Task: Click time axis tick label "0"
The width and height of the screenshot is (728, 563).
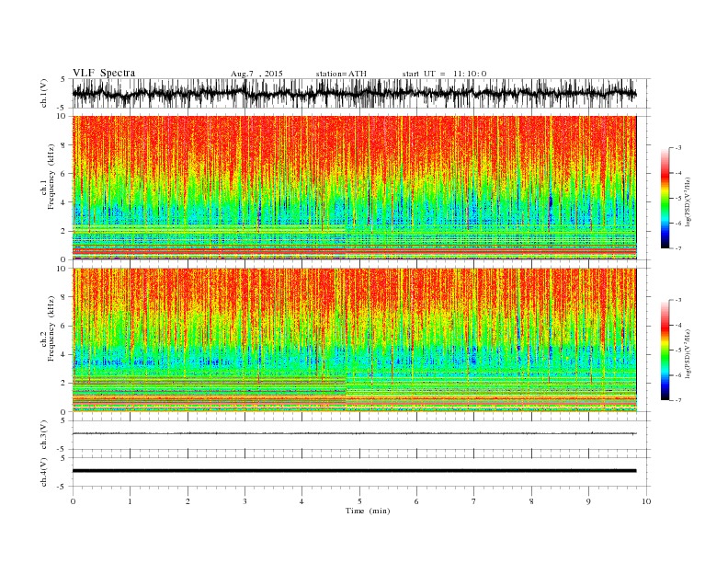Action: [x=73, y=501]
